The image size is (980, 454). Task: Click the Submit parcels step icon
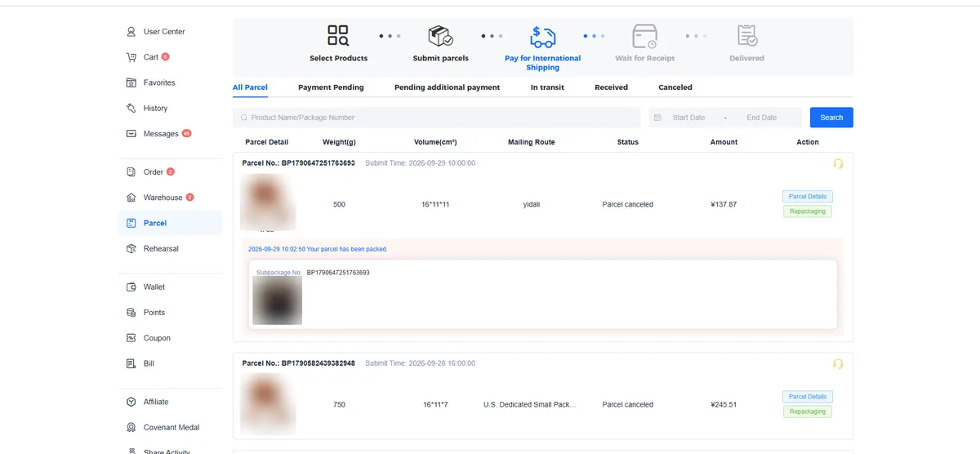pyautogui.click(x=441, y=36)
